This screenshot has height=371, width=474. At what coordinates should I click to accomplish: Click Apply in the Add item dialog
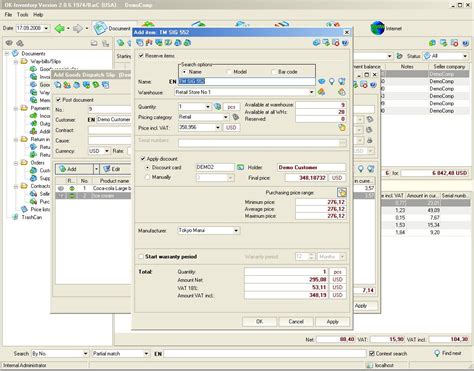coord(332,321)
